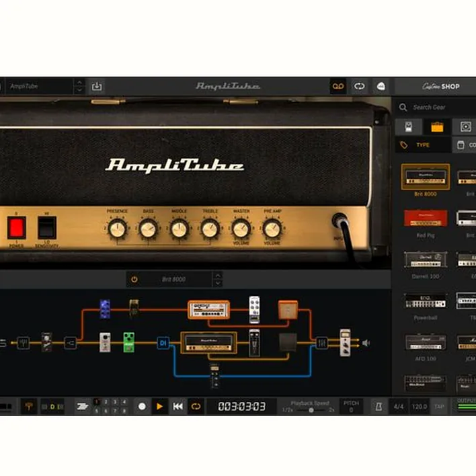Click the 120.0 tempo value

419,407
